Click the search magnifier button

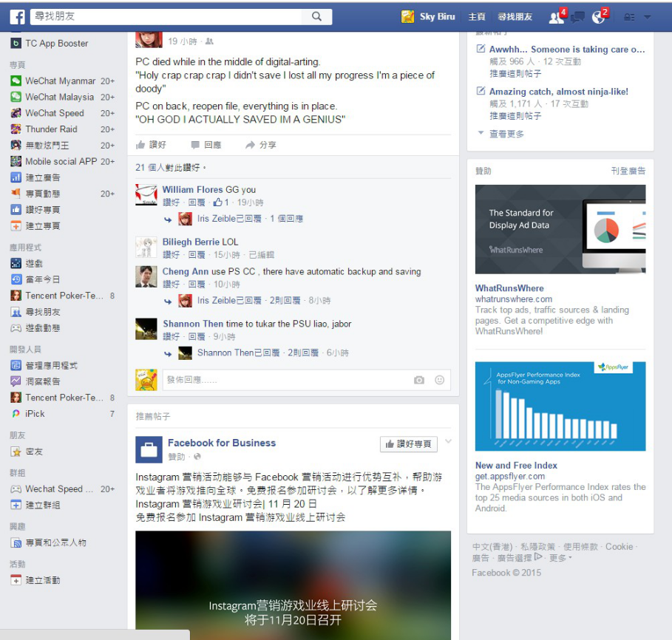(316, 16)
